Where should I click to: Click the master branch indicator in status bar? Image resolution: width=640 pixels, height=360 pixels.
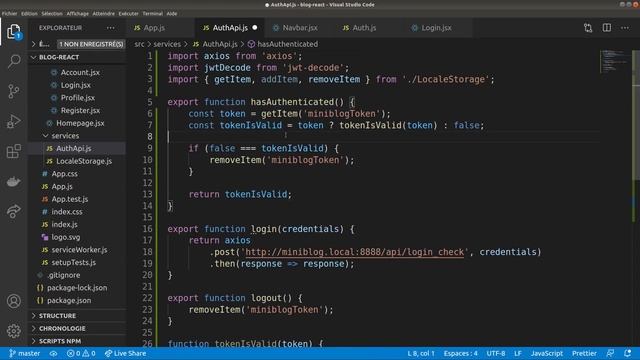click(24, 353)
